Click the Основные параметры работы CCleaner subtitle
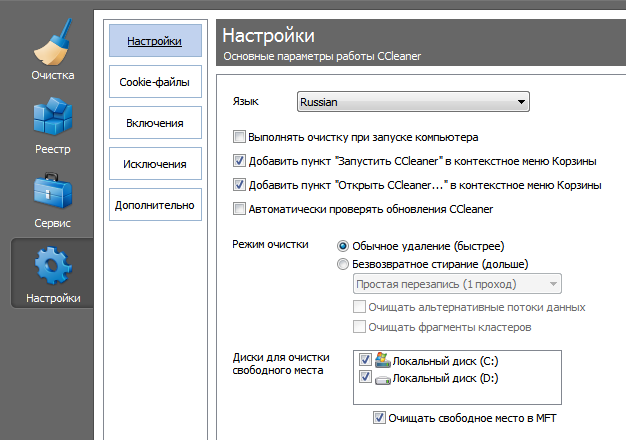The height and width of the screenshot is (440, 626). click(x=322, y=56)
